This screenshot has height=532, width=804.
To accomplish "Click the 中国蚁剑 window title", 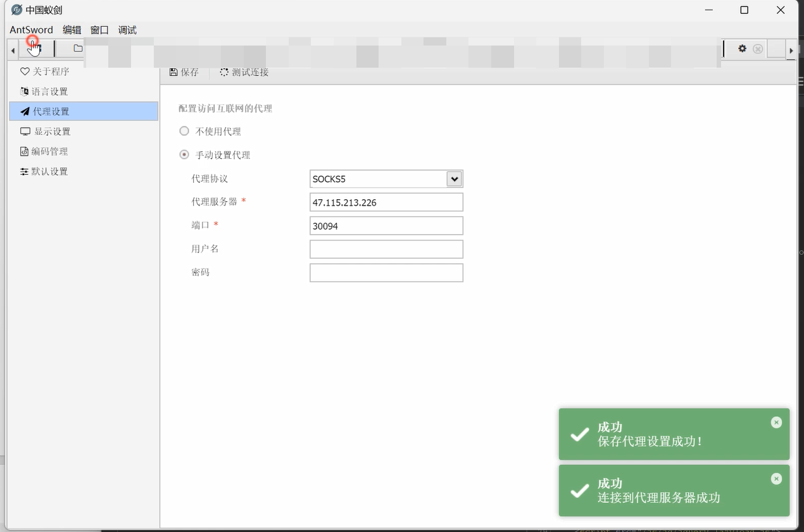I will 44,10.
